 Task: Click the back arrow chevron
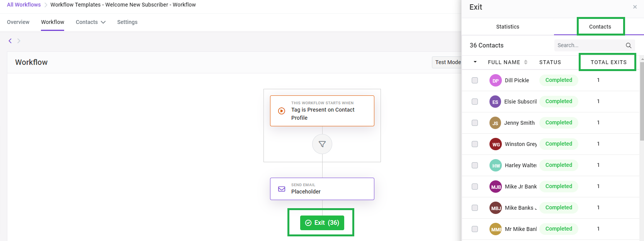click(10, 41)
